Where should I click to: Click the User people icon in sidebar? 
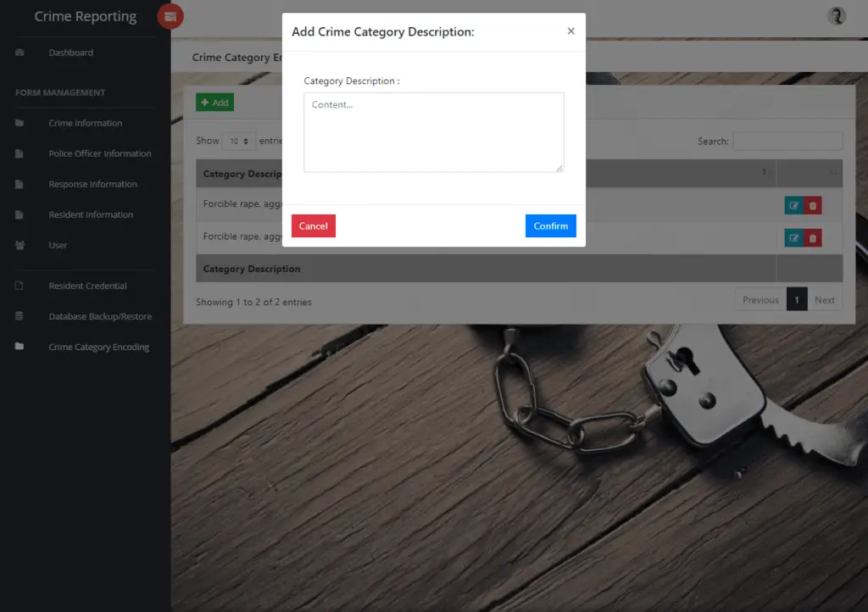tap(19, 244)
